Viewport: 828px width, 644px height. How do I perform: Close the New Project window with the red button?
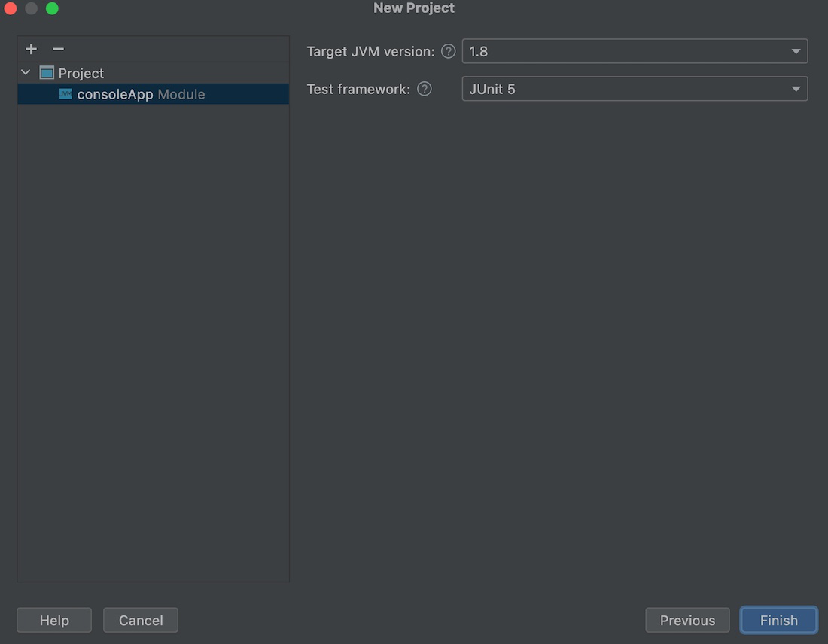pos(10,8)
